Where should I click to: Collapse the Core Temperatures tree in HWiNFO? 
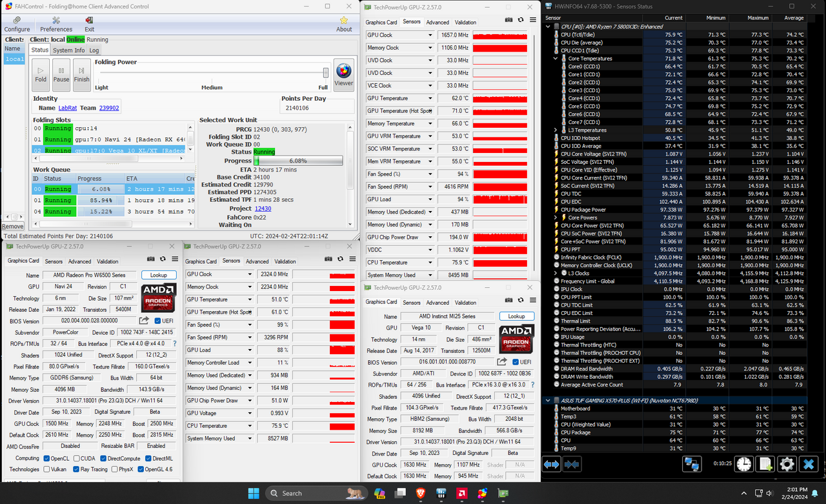pos(556,59)
